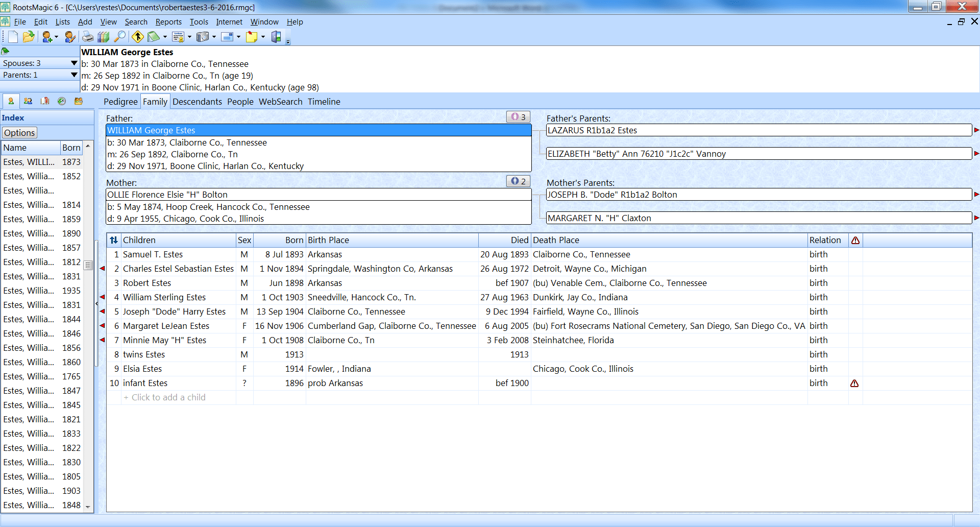Open the Source list books icon
Screen dimensions: 980x527
click(x=104, y=37)
